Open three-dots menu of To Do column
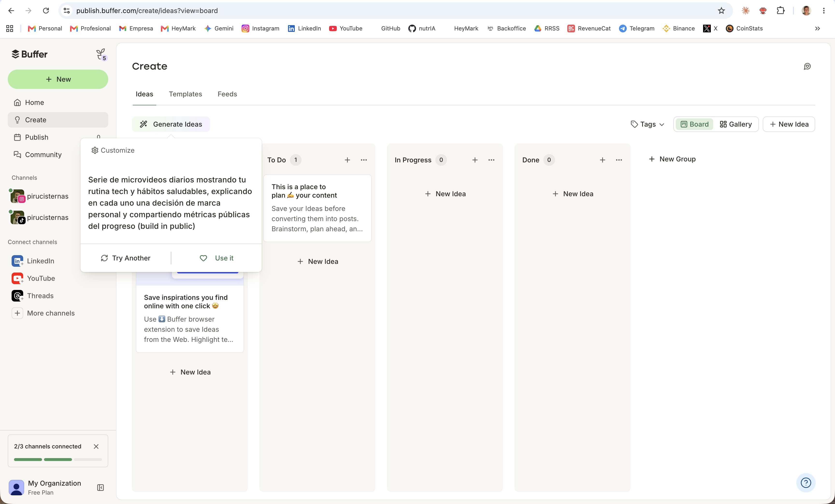Screen dimensions: 835x504 click(x=364, y=160)
